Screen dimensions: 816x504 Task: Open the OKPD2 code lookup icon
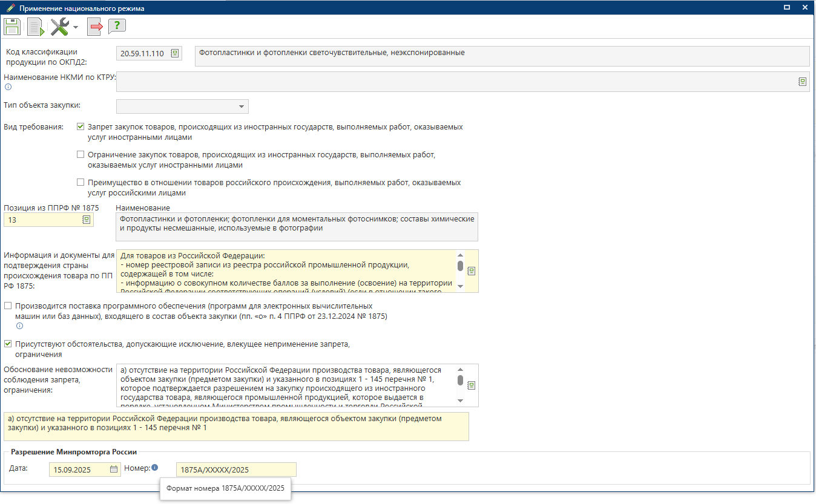pyautogui.click(x=175, y=53)
